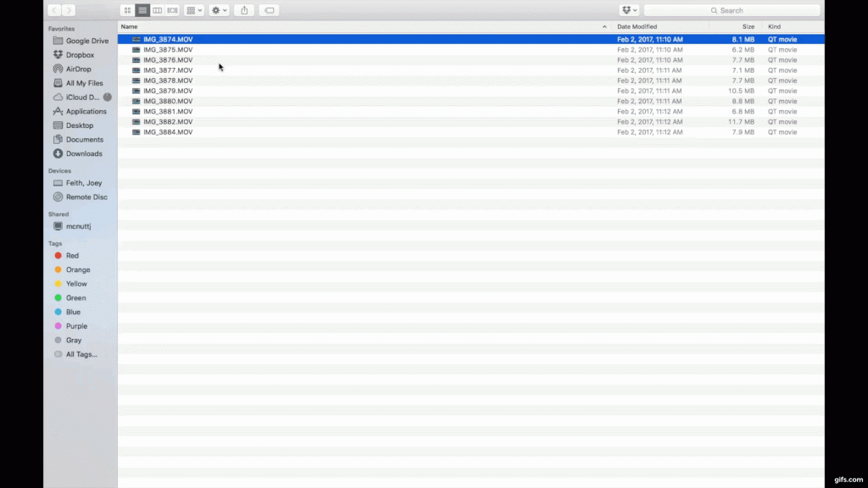Switch to column view in toolbar
Image resolution: width=868 pixels, height=488 pixels.
[x=158, y=10]
